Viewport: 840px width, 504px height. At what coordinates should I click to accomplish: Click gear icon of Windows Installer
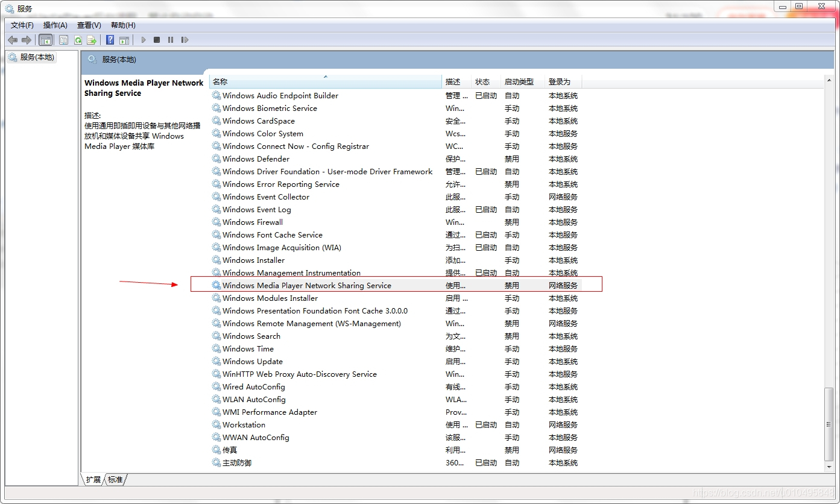(x=216, y=260)
